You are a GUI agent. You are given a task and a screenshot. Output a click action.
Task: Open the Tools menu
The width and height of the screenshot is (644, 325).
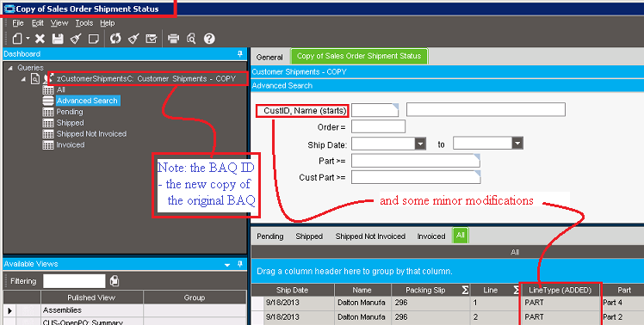pos(84,23)
